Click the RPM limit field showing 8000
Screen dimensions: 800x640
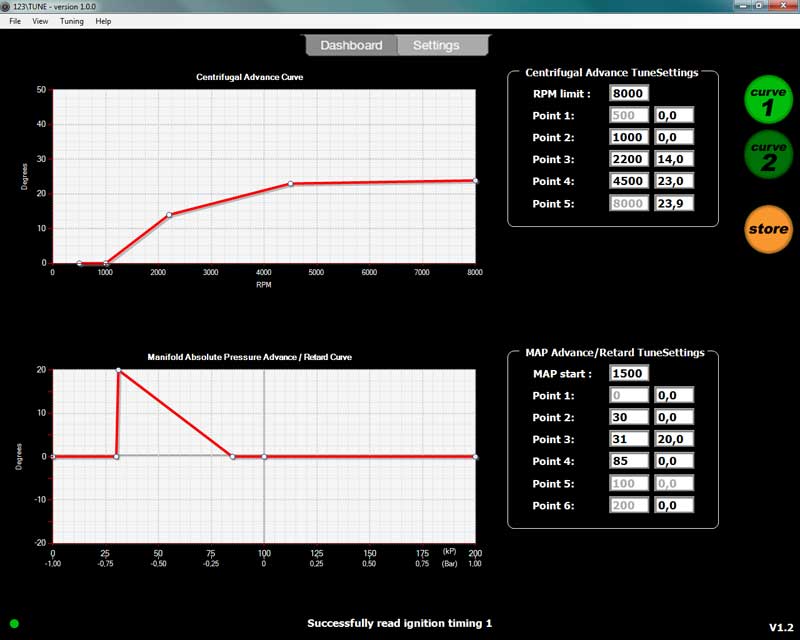[629, 94]
